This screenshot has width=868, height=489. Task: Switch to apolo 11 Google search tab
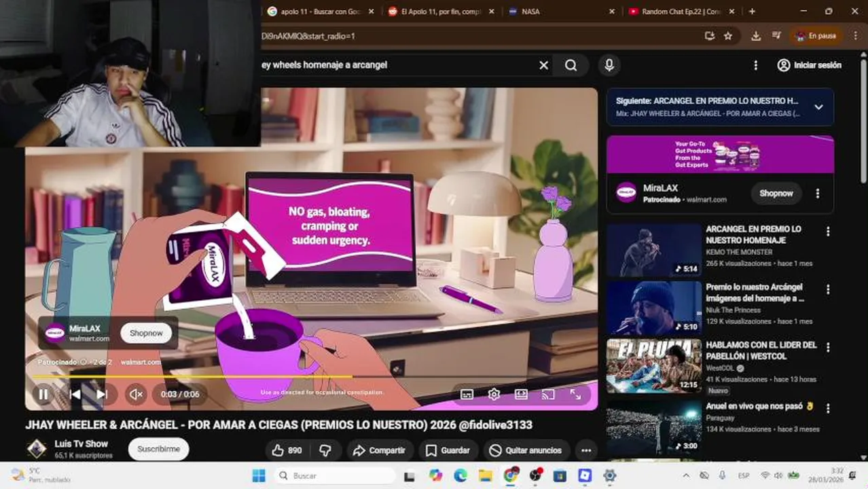[x=318, y=12]
